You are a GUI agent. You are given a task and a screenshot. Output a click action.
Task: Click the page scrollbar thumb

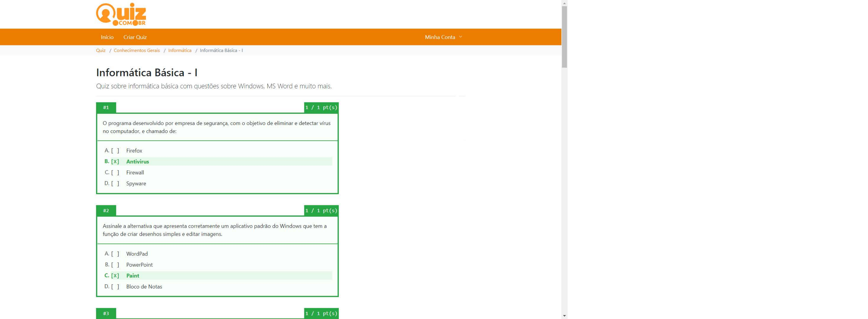tap(564, 37)
